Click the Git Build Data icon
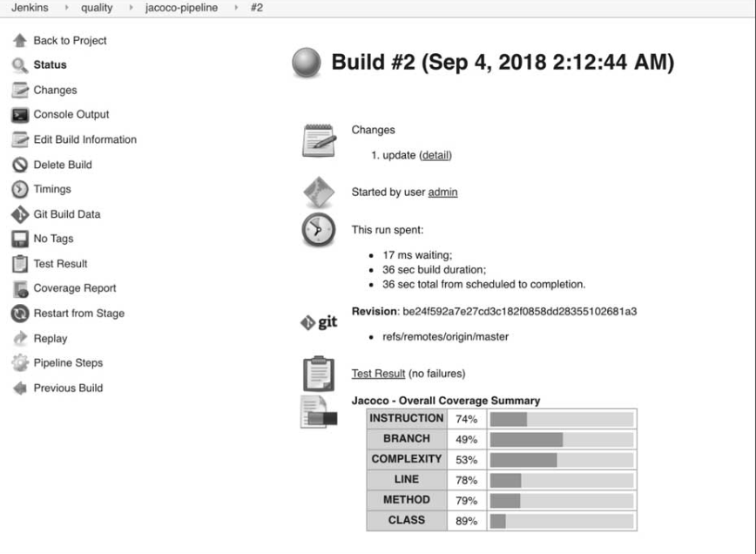This screenshot has height=554, width=756. pos(19,214)
